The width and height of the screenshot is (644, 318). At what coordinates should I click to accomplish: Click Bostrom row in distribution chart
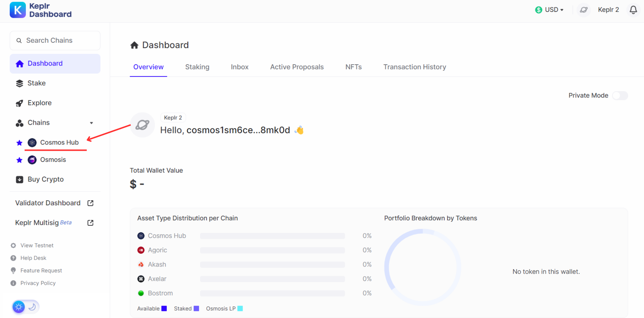(254, 293)
